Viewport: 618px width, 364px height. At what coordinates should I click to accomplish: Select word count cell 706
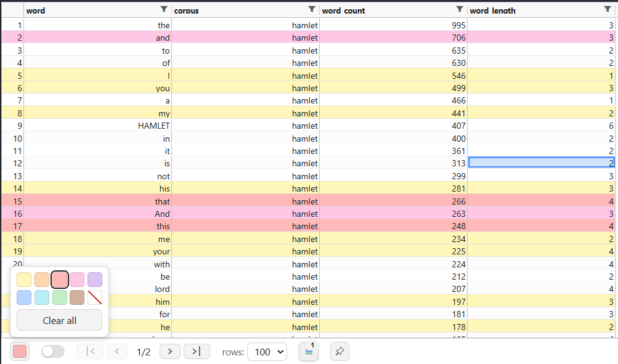393,38
